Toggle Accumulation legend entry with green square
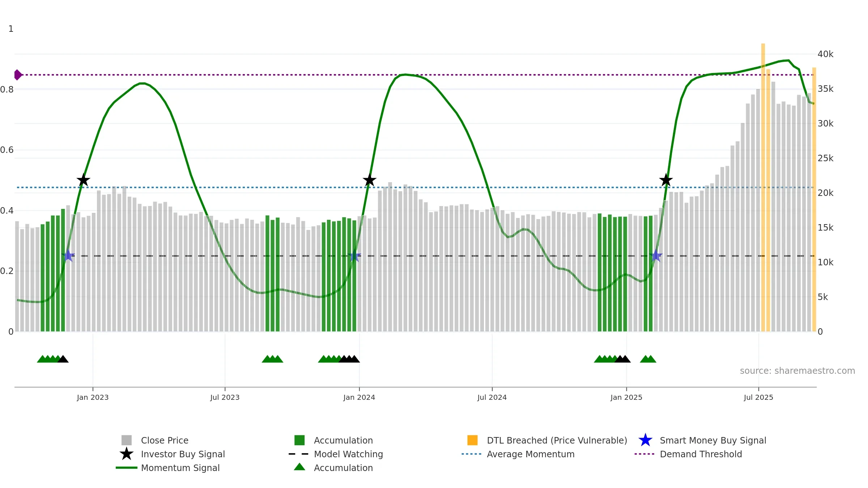 pyautogui.click(x=333, y=440)
